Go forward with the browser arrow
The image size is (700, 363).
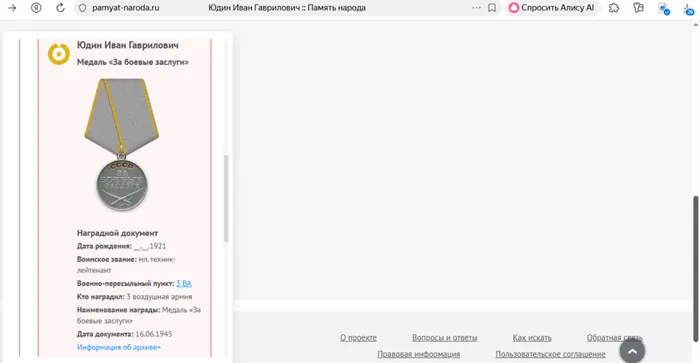tap(12, 8)
